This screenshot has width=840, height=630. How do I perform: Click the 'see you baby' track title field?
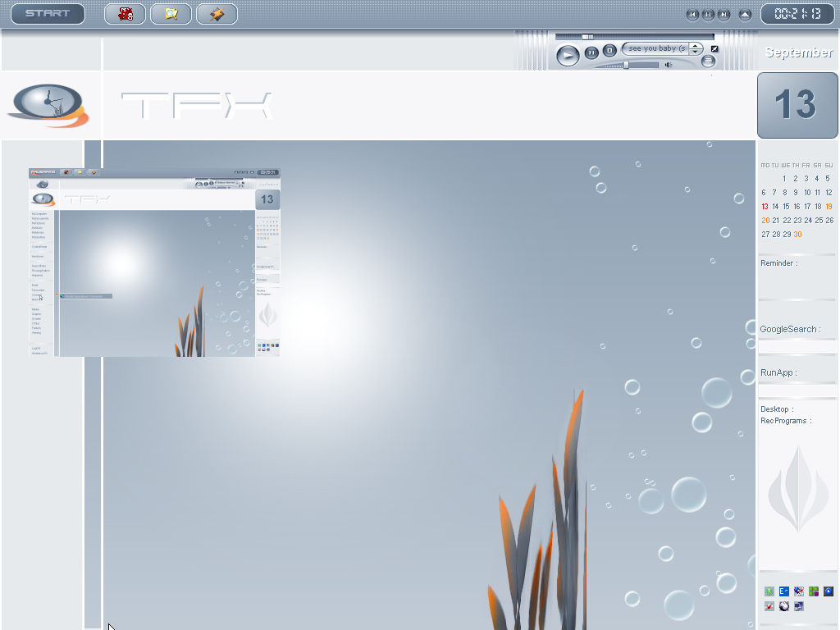point(655,48)
